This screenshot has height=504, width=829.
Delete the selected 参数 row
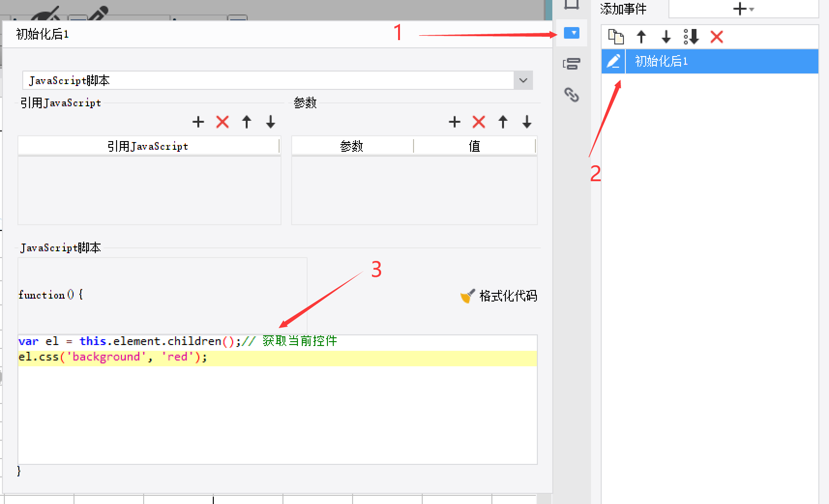[479, 122]
